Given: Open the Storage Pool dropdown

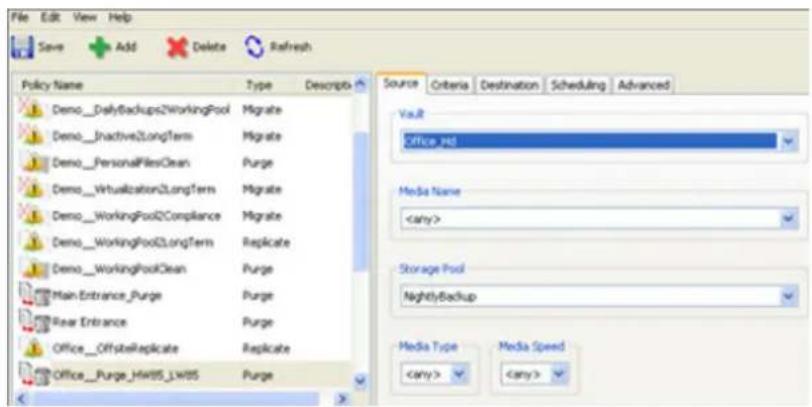Looking at the screenshot, I should pyautogui.click(x=788, y=297).
